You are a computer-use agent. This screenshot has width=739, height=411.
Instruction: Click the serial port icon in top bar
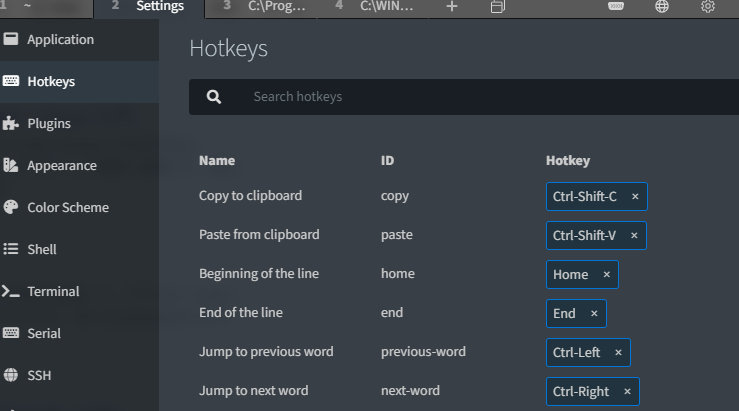pyautogui.click(x=617, y=6)
